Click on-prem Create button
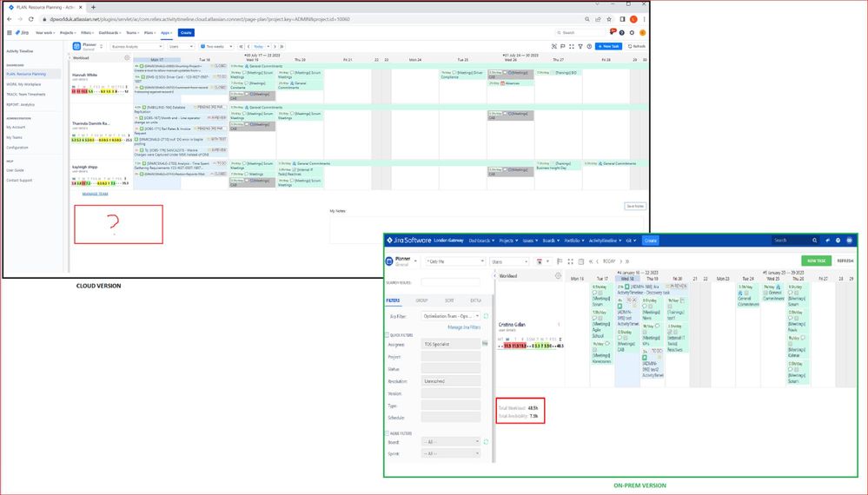Screen dimensions: 868x495 point(651,240)
